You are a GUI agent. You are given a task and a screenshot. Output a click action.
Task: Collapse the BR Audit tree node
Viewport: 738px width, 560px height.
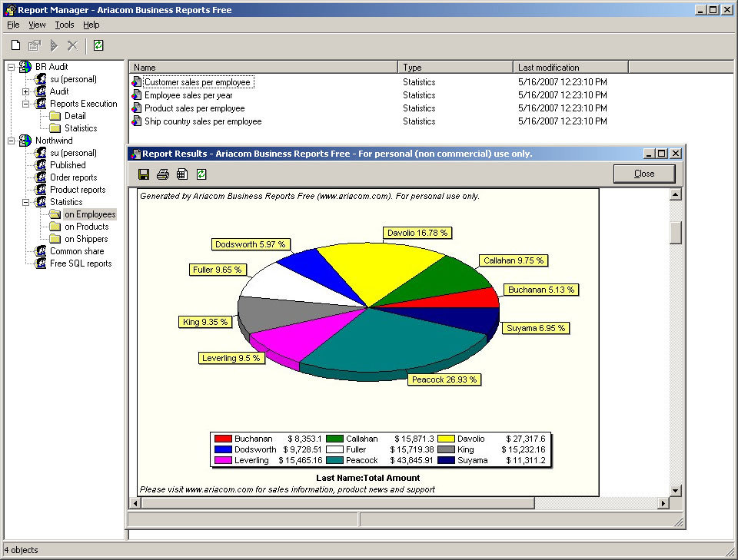12,68
